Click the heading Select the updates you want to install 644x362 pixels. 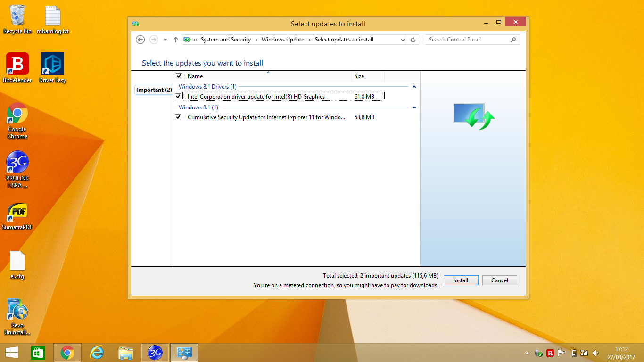point(202,63)
